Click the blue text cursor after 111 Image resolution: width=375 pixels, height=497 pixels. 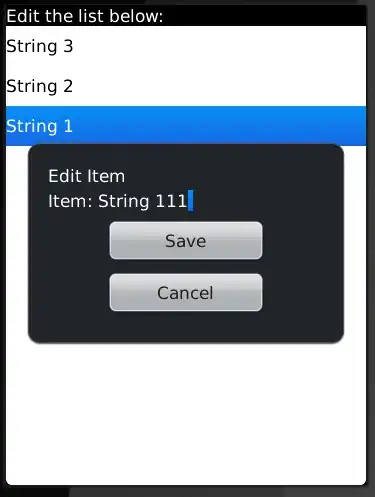191,201
